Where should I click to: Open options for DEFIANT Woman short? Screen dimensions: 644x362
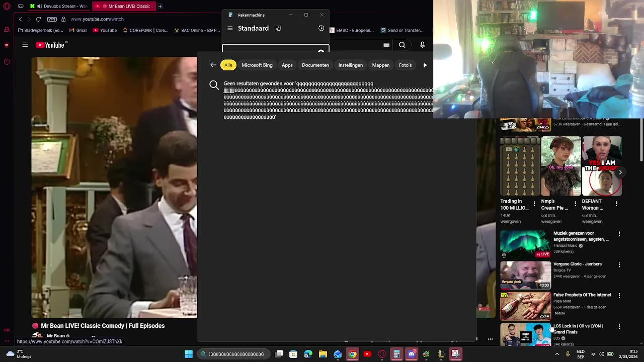tap(616, 204)
